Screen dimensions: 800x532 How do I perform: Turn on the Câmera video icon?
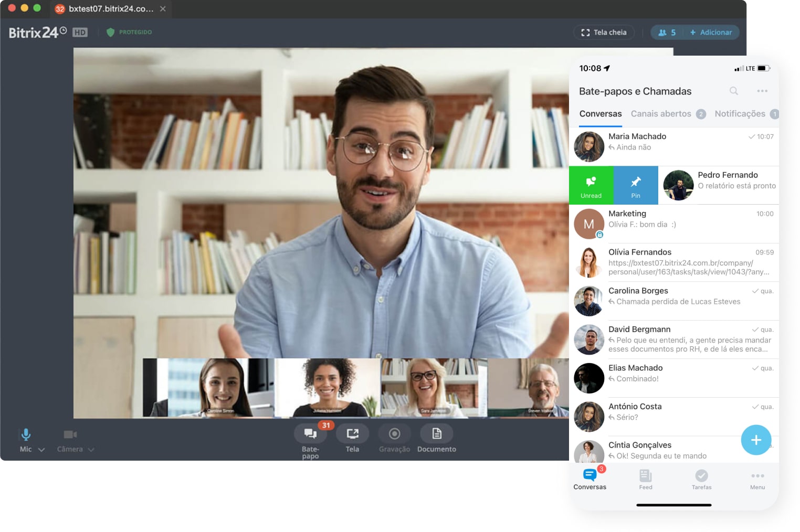click(70, 434)
